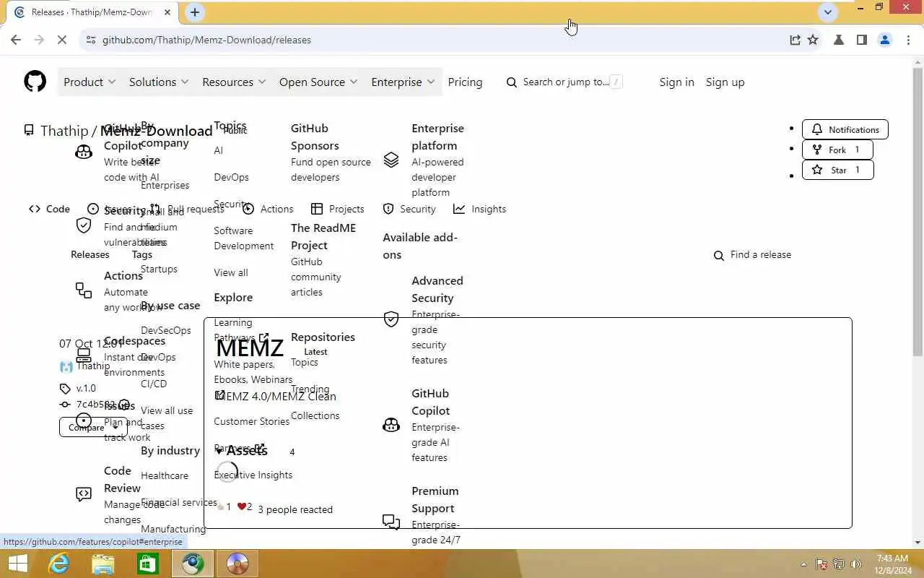Image resolution: width=924 pixels, height=578 pixels.
Task: Switch to the Tags view
Action: (x=142, y=254)
